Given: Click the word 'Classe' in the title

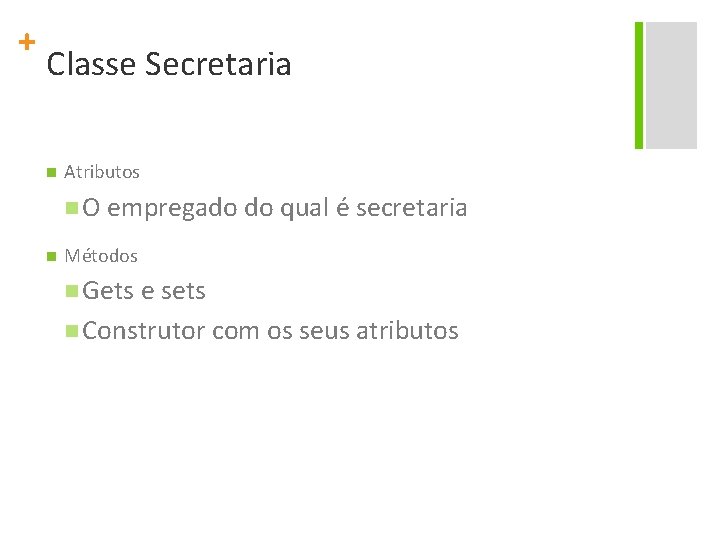Looking at the screenshot, I should [91, 65].
